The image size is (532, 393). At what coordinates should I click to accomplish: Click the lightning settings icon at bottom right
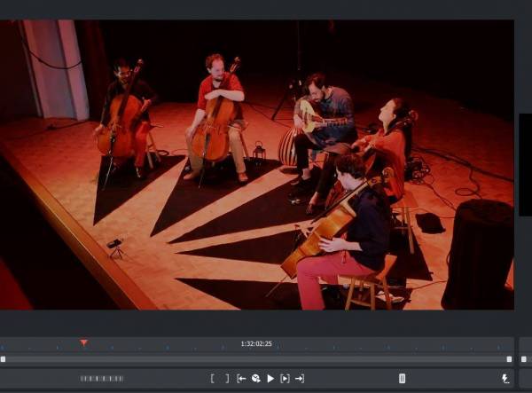coord(505,379)
